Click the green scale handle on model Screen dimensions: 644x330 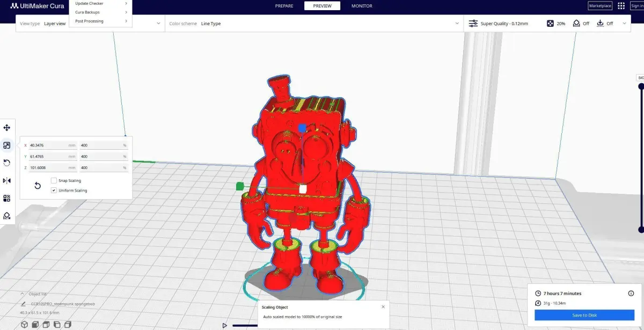(x=240, y=186)
